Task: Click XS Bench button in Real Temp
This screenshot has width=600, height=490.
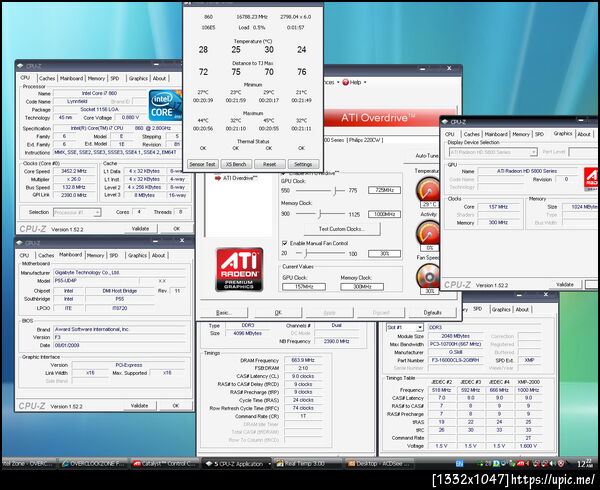Action: tap(236, 164)
